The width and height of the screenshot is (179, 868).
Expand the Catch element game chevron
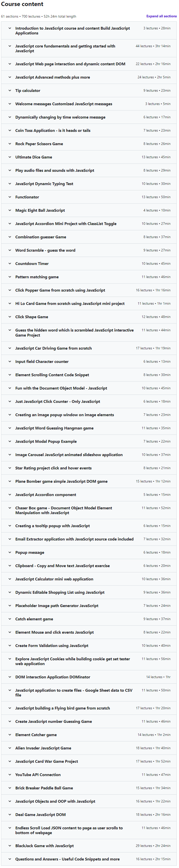[x=10, y=619]
